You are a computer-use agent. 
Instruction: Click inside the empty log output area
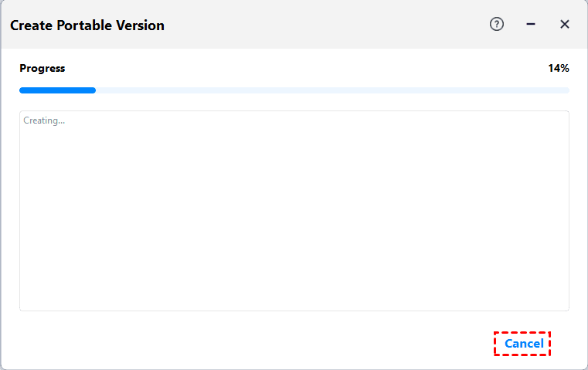point(294,224)
